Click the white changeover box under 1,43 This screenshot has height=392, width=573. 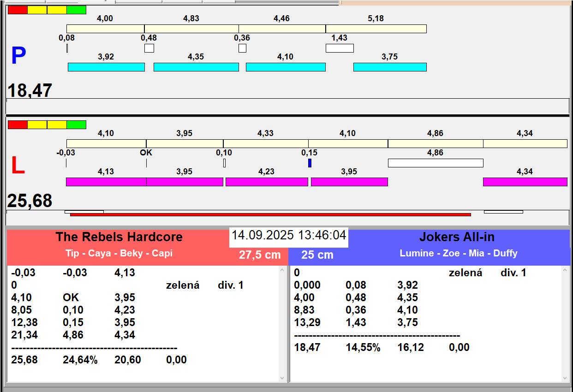pos(340,48)
